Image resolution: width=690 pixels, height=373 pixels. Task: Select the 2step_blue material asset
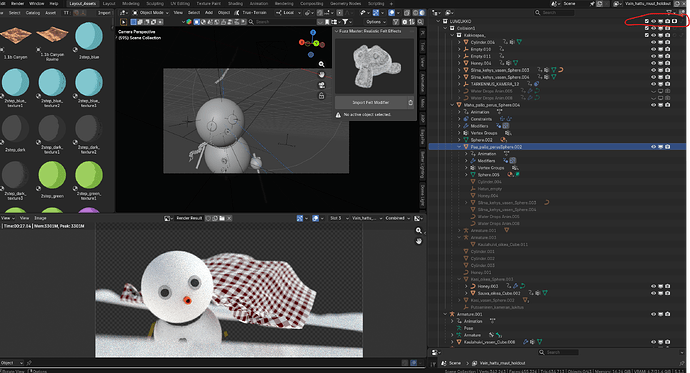(89, 40)
